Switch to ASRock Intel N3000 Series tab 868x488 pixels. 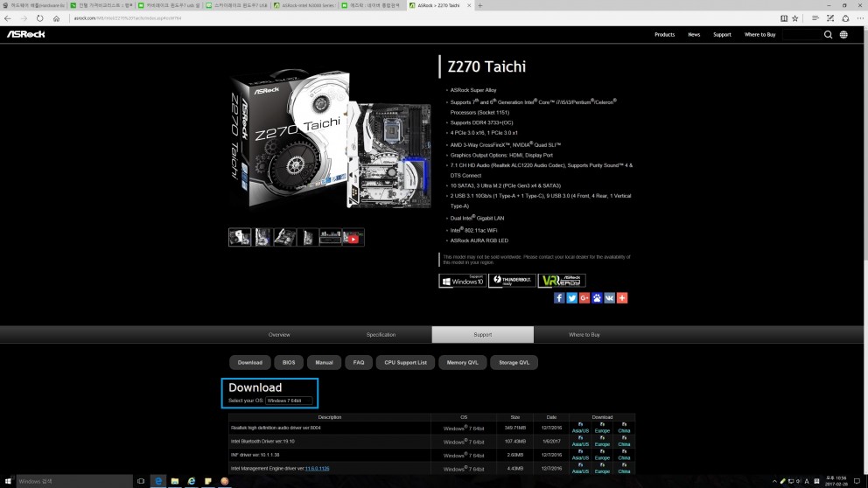[x=304, y=5]
